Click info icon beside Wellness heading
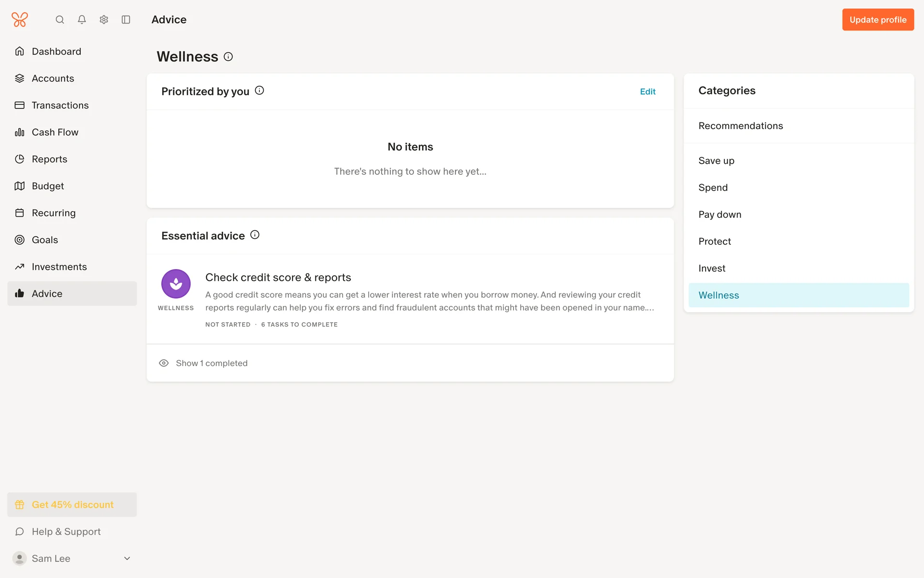The height and width of the screenshot is (578, 924). [x=229, y=57]
